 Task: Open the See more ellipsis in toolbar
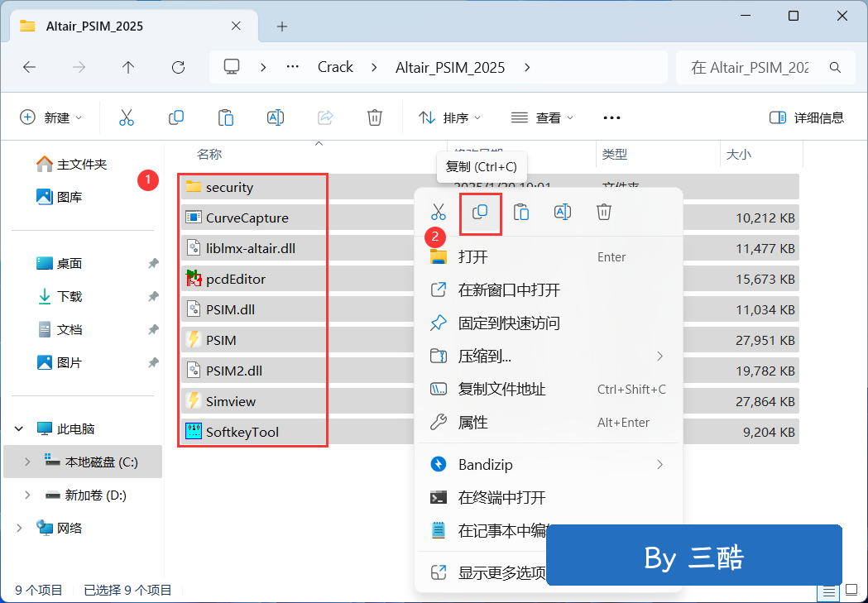(x=611, y=117)
